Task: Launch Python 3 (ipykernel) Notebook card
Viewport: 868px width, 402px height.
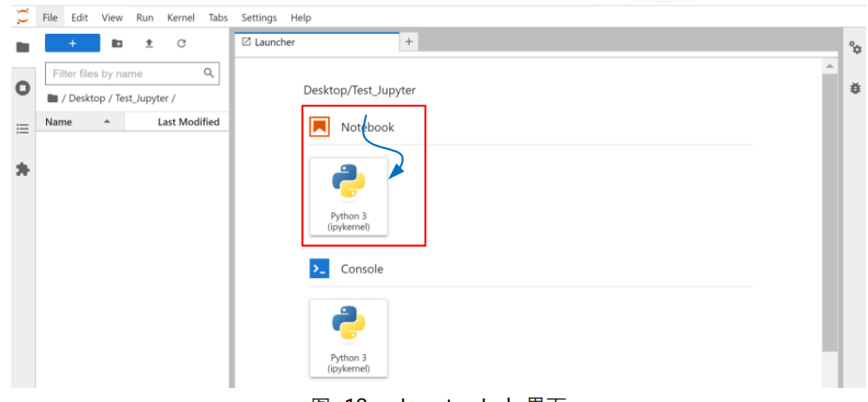Action: coord(349,196)
